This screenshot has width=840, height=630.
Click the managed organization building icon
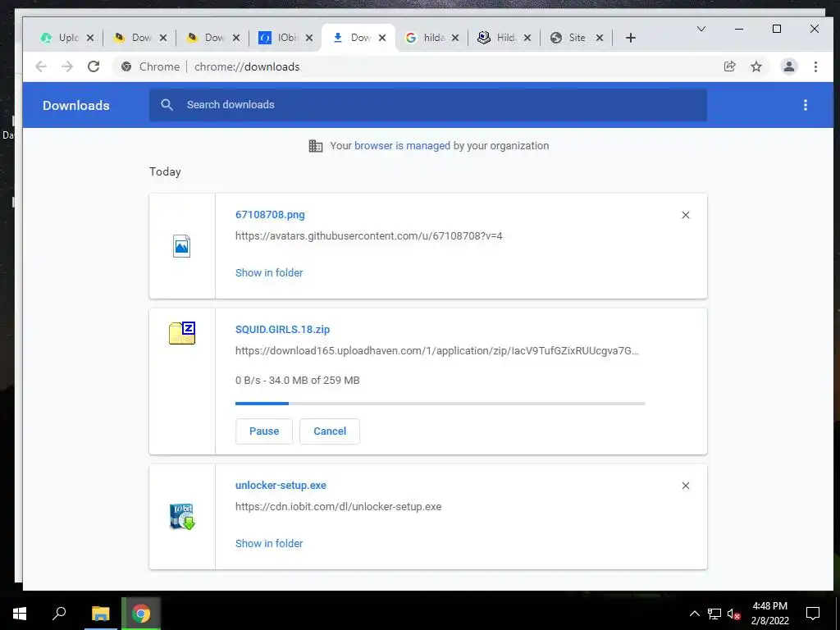pyautogui.click(x=316, y=146)
